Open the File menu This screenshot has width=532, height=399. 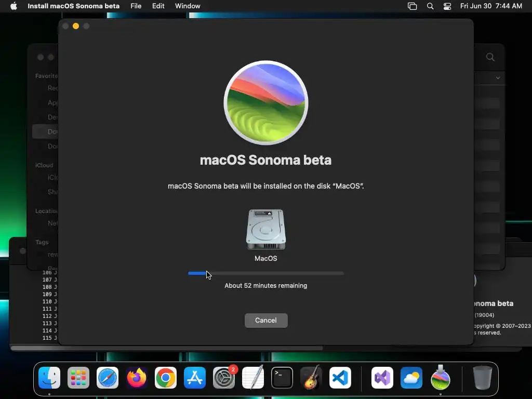136,6
